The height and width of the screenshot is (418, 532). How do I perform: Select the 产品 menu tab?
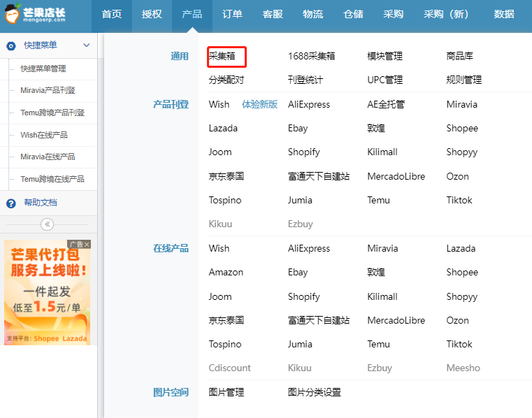pos(192,14)
